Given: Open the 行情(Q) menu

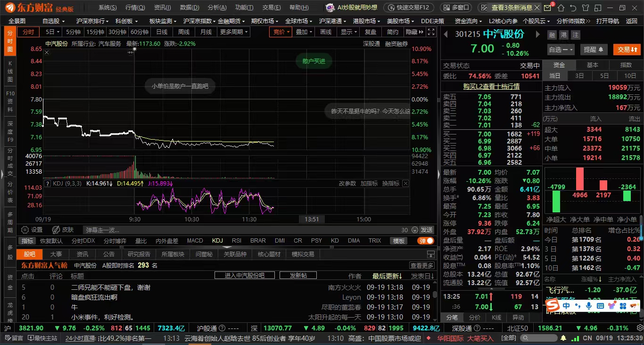Looking at the screenshot, I should point(135,8).
